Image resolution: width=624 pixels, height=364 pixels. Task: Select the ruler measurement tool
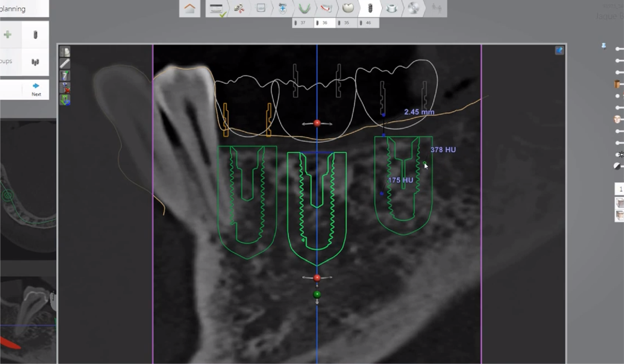click(x=65, y=63)
